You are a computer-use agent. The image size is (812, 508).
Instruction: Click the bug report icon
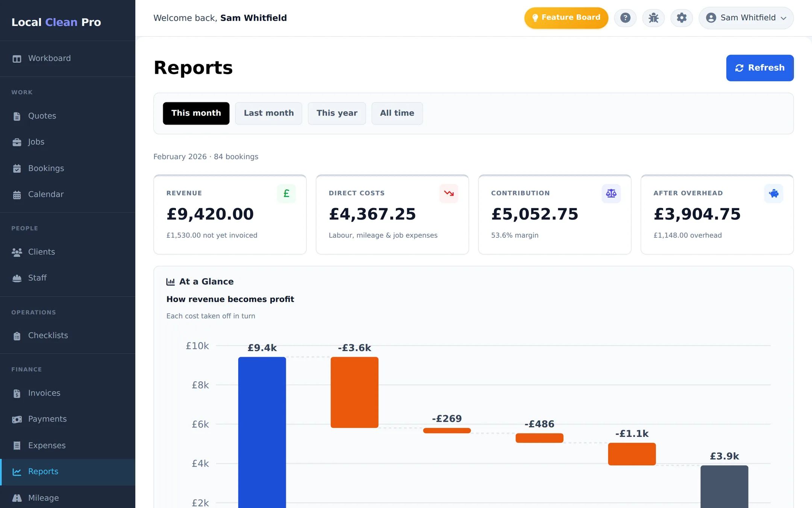coord(653,18)
